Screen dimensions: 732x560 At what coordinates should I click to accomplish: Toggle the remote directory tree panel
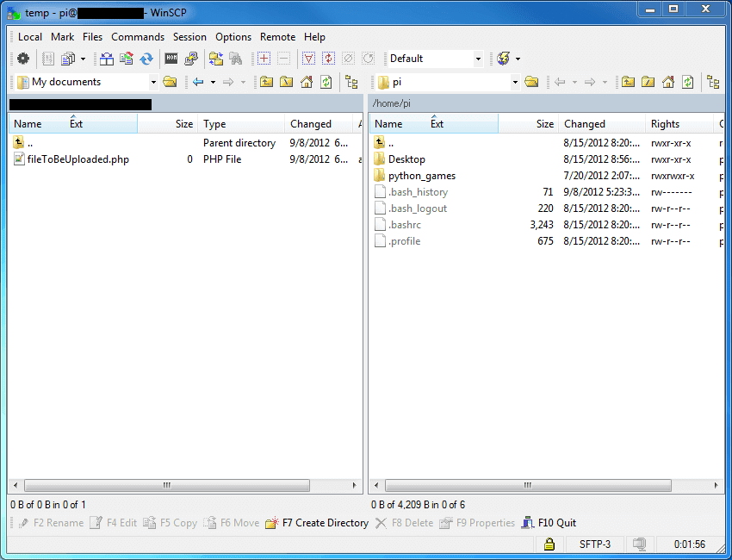(713, 82)
